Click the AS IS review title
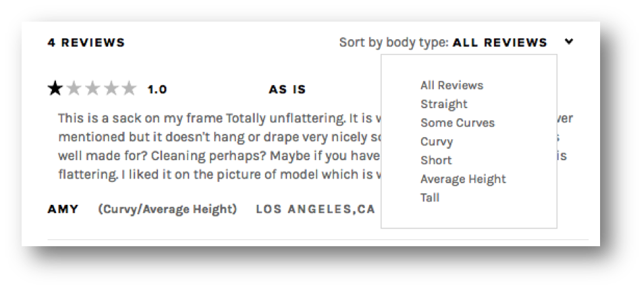 tap(287, 89)
